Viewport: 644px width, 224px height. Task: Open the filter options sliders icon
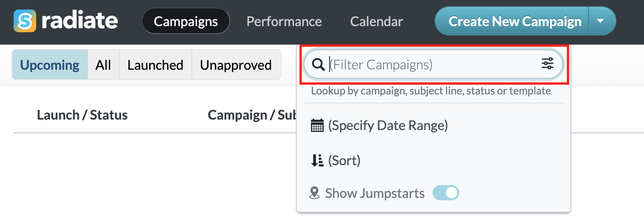548,64
